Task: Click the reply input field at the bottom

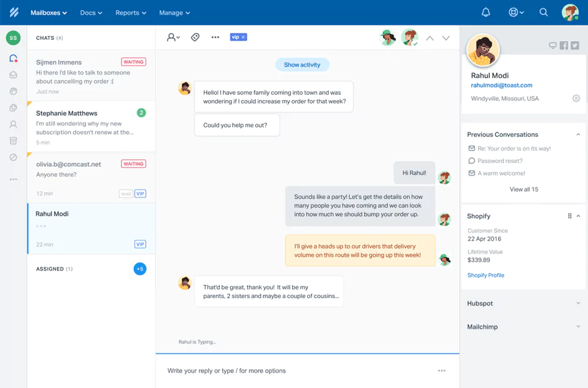Action: [281, 371]
